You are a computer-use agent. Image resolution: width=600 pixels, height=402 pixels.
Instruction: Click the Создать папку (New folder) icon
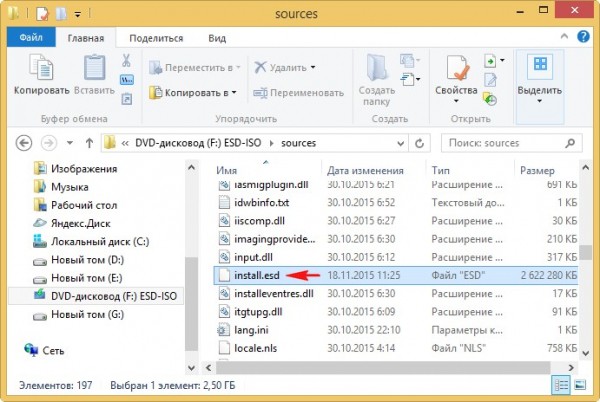point(377,68)
